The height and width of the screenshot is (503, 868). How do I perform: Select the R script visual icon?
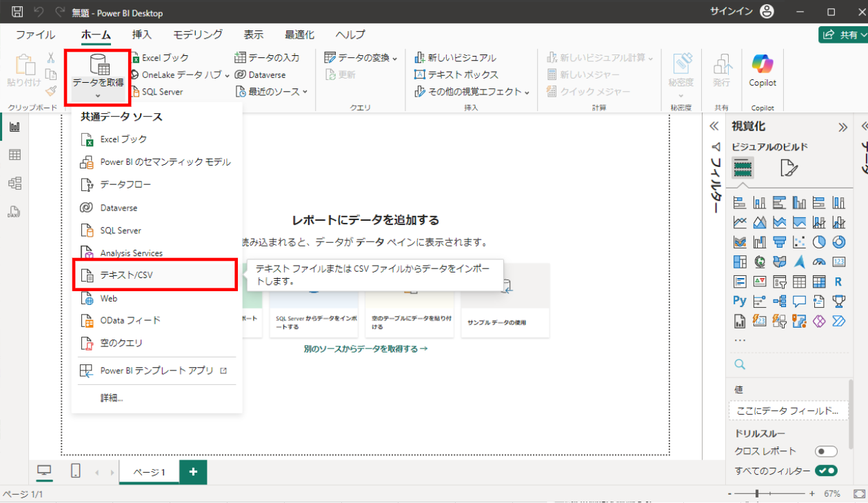click(838, 282)
